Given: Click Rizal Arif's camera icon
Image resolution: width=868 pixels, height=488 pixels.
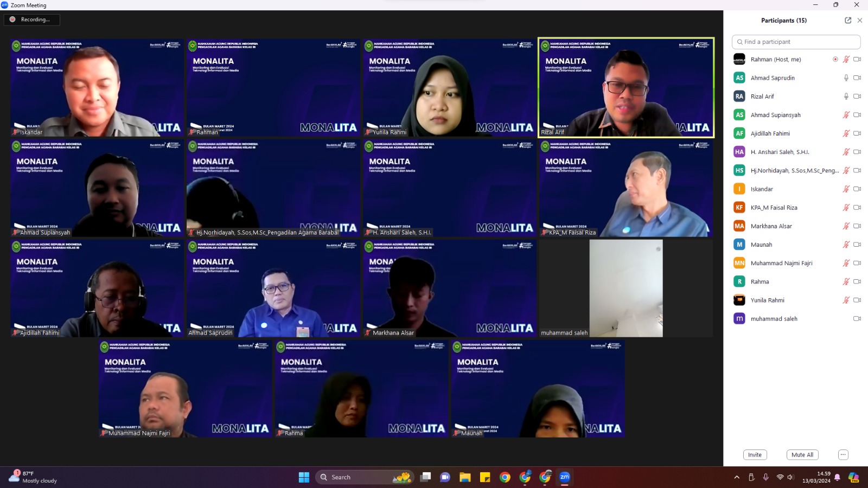Looking at the screenshot, I should click(857, 97).
